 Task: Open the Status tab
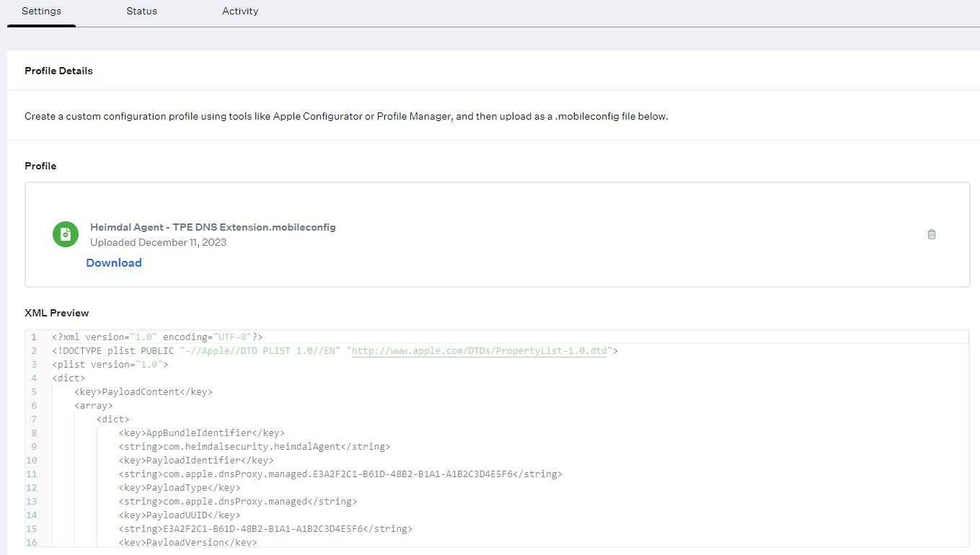pos(141,12)
